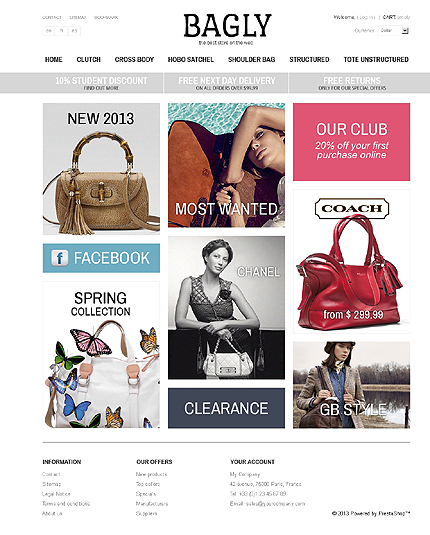Image resolution: width=430 pixels, height=535 pixels.
Task: Click the BAGLY store logo
Action: [227, 29]
